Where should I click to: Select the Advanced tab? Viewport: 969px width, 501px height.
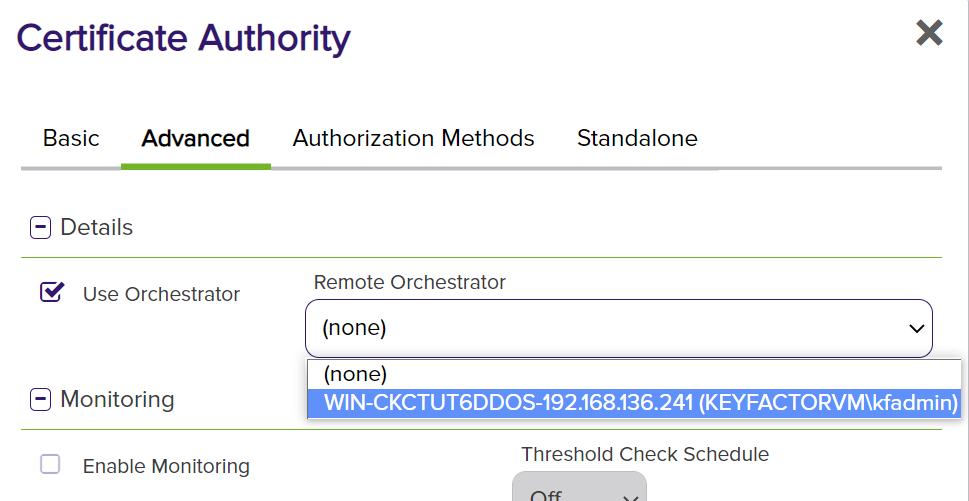195,138
